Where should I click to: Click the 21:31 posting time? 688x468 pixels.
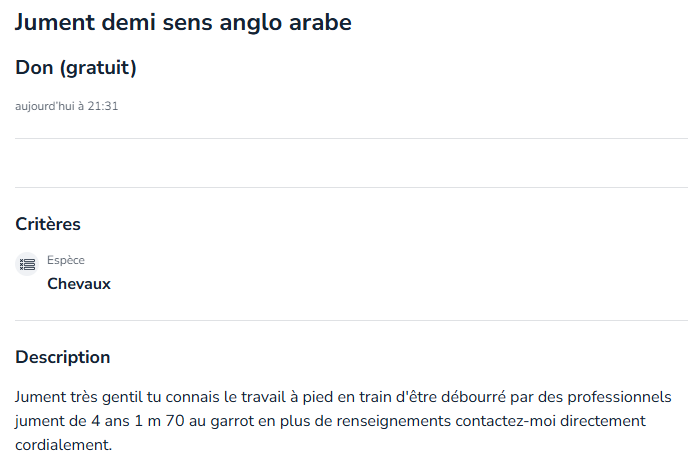tap(103, 106)
